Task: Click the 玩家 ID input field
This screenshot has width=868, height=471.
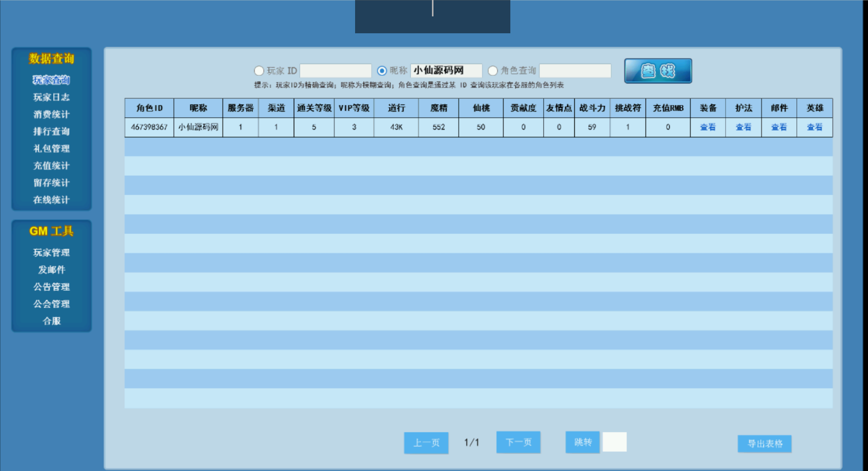Action: point(336,71)
